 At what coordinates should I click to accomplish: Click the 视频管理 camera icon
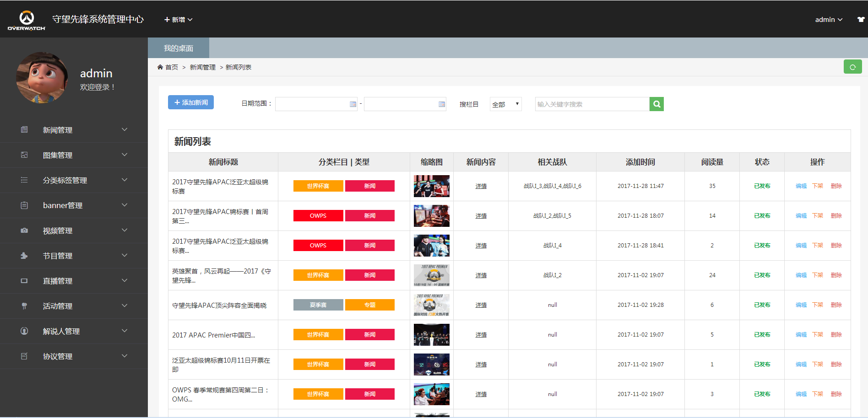[24, 230]
